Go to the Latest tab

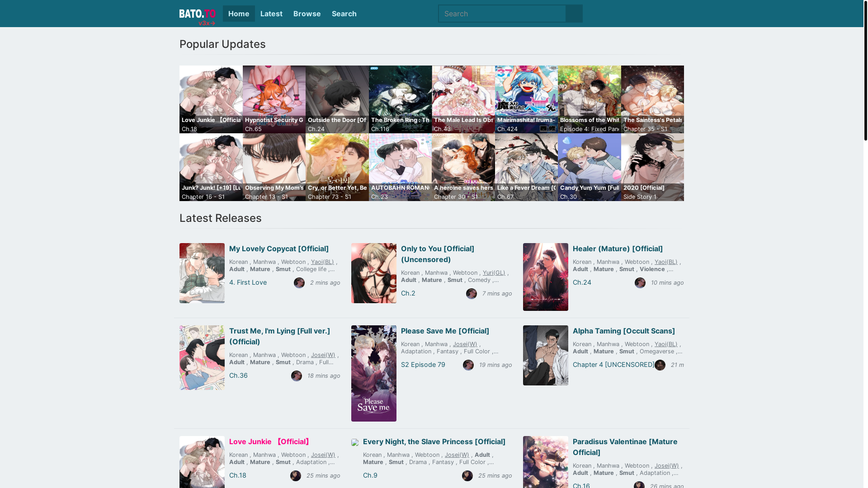point(271,14)
